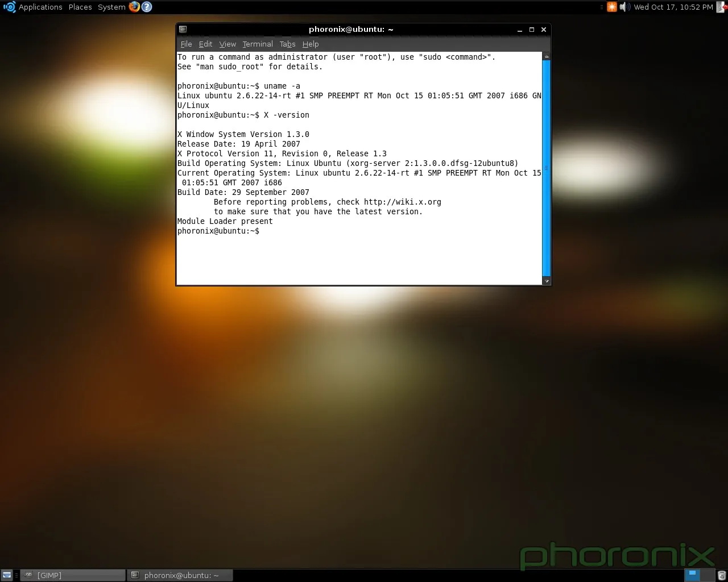Click the orange update notifier icon
The height and width of the screenshot is (582, 728).
pyautogui.click(x=612, y=7)
